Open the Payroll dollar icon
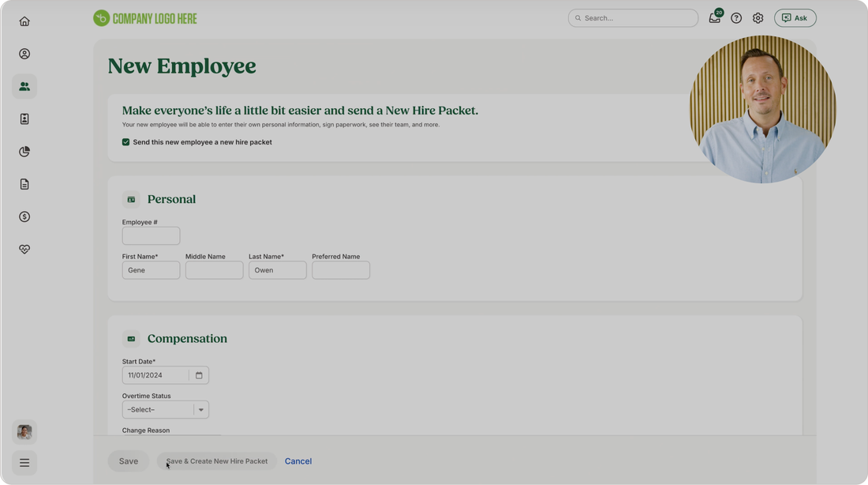The height and width of the screenshot is (485, 868). pos(24,216)
